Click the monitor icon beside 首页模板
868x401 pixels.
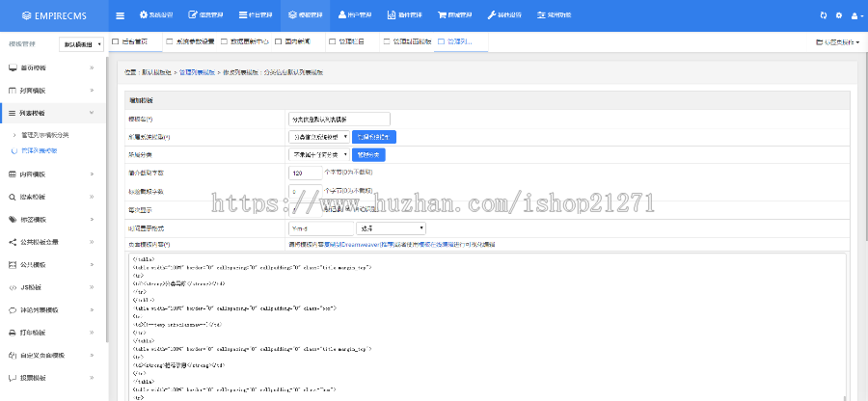[13, 67]
